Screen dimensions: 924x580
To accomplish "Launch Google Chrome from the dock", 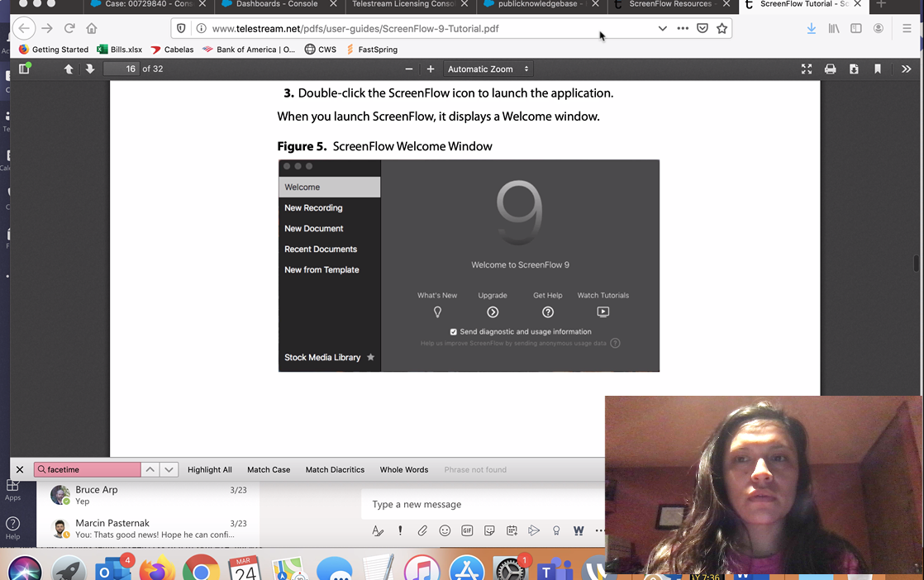I will tap(201, 570).
